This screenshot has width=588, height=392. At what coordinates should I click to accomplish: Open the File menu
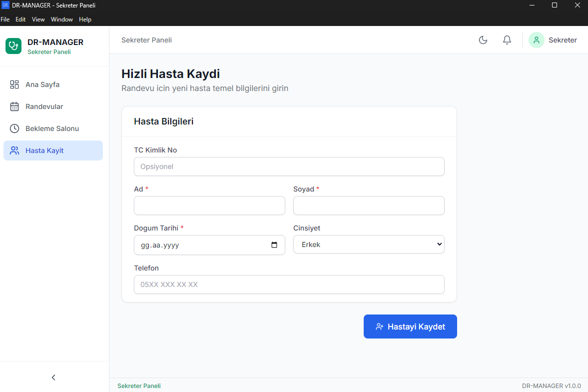(x=5, y=19)
